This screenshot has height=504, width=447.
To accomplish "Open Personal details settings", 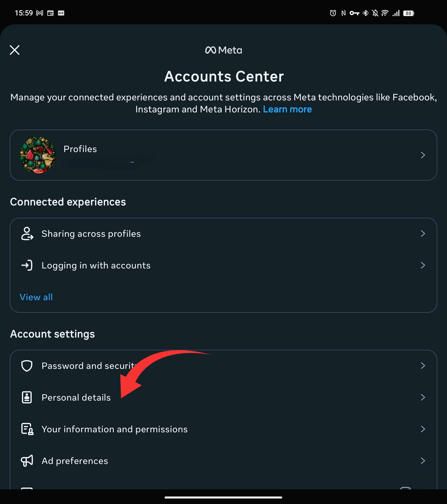I will click(x=223, y=397).
